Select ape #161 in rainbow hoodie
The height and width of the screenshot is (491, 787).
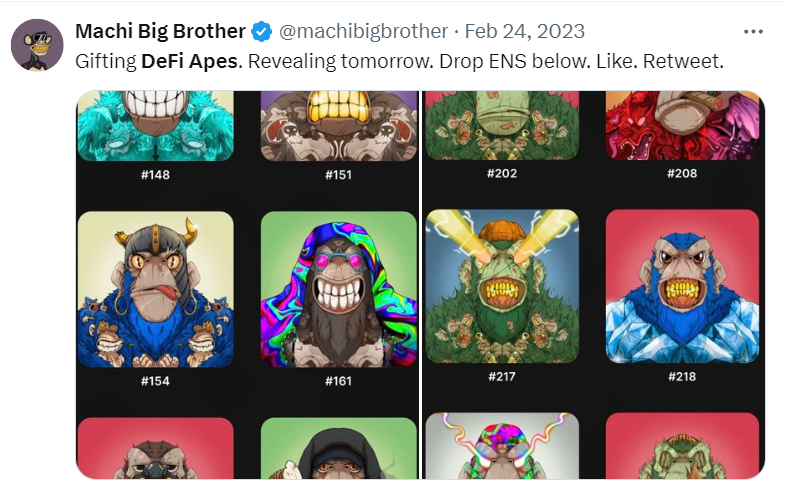tap(339, 289)
